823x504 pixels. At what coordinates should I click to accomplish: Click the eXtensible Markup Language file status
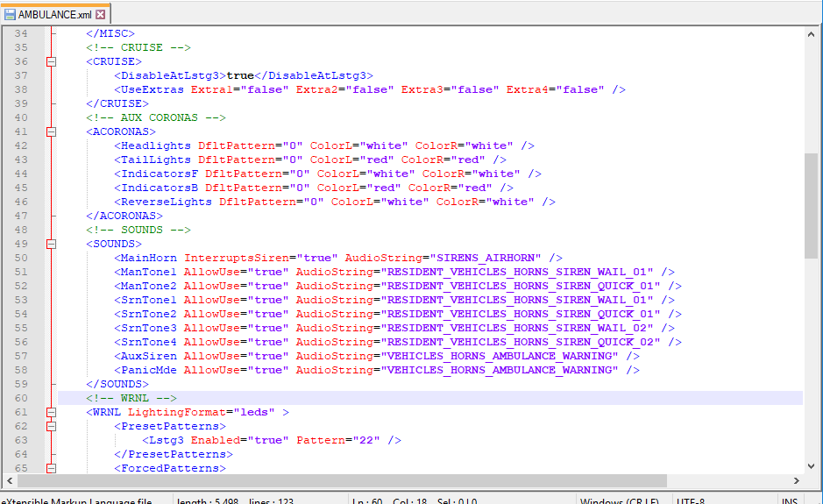pyautogui.click(x=76, y=500)
